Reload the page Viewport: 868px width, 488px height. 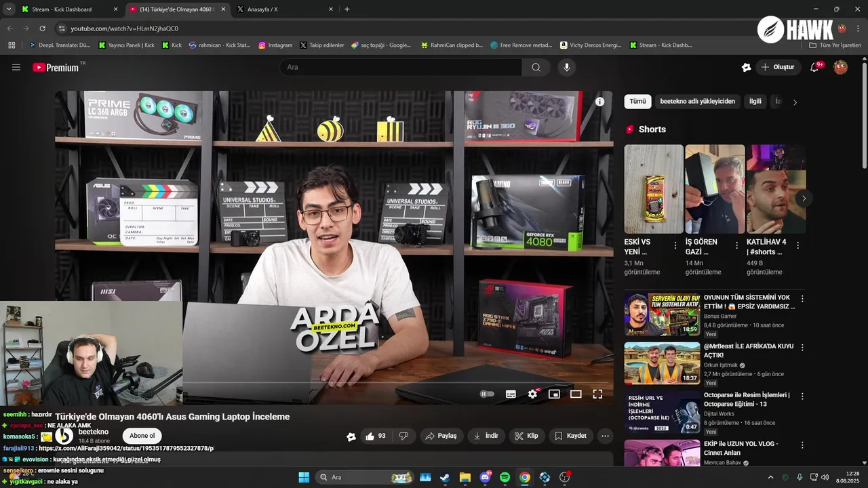pos(42,28)
